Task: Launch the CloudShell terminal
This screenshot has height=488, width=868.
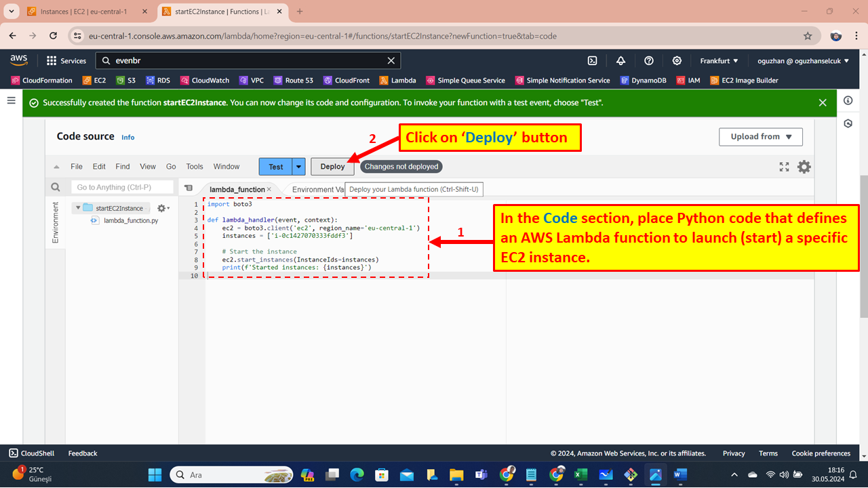Action: (x=31, y=453)
